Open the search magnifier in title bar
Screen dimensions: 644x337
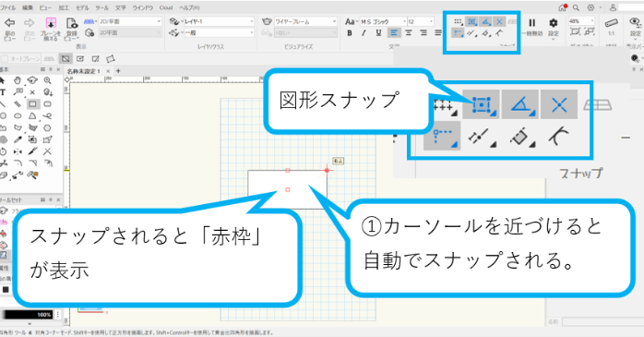(577, 7)
